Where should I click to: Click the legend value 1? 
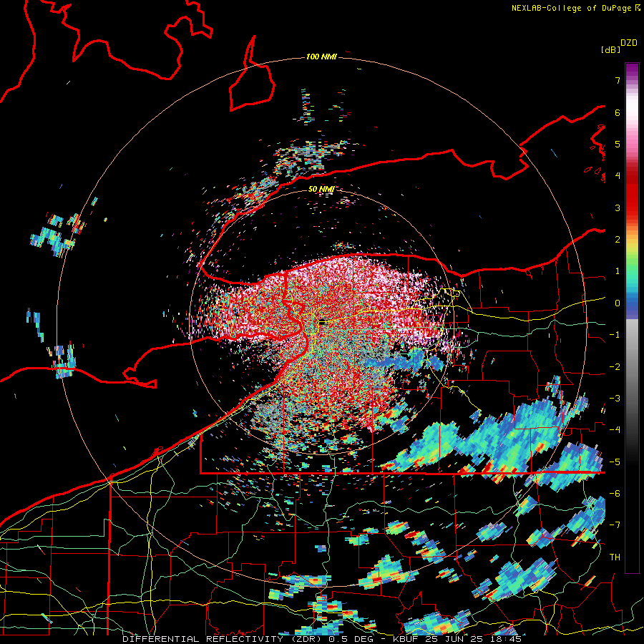pos(618,271)
